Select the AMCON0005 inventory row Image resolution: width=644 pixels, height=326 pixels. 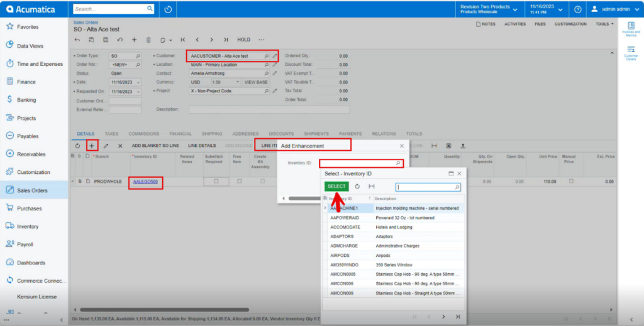click(394, 274)
